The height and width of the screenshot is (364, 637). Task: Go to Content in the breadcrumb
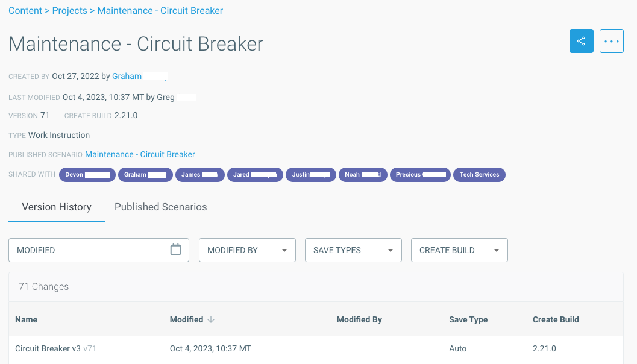(x=25, y=11)
